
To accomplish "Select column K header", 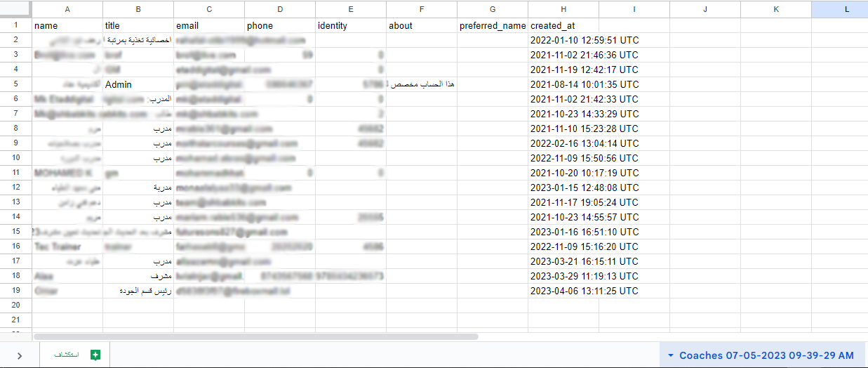I will 775,9.
